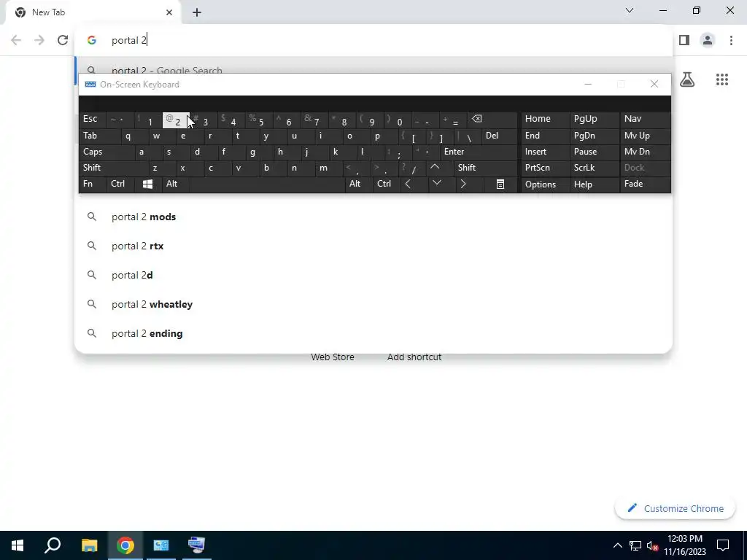747x560 pixels.
Task: Click the PgDn key on On-Screen Keyboard
Action: pyautogui.click(x=594, y=136)
